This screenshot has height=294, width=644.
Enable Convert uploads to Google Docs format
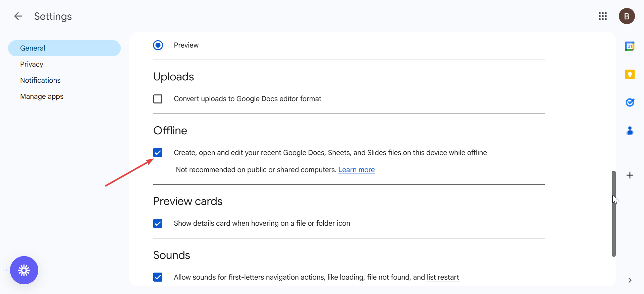pyautogui.click(x=158, y=99)
